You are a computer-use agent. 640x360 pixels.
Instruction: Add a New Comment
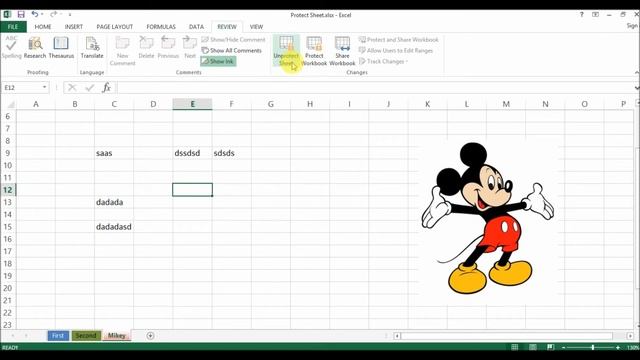(x=122, y=51)
